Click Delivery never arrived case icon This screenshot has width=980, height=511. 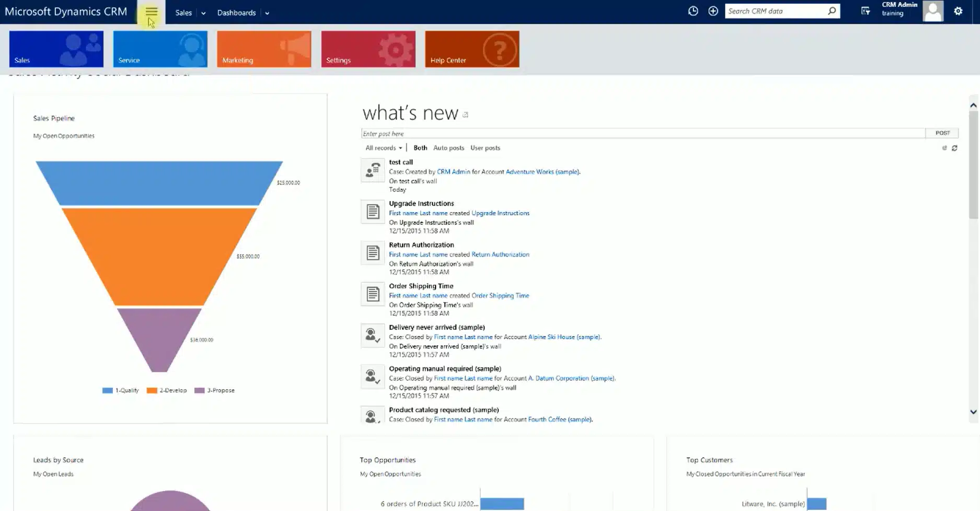pyautogui.click(x=373, y=335)
